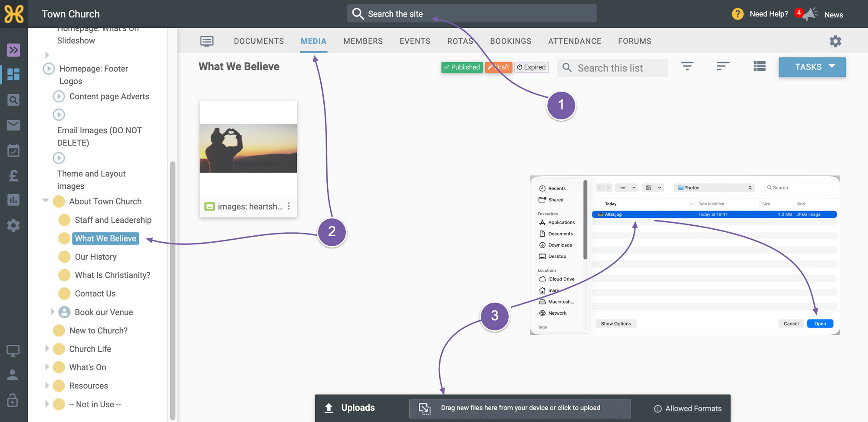Click the padlock icon in sidebar

coord(13,400)
